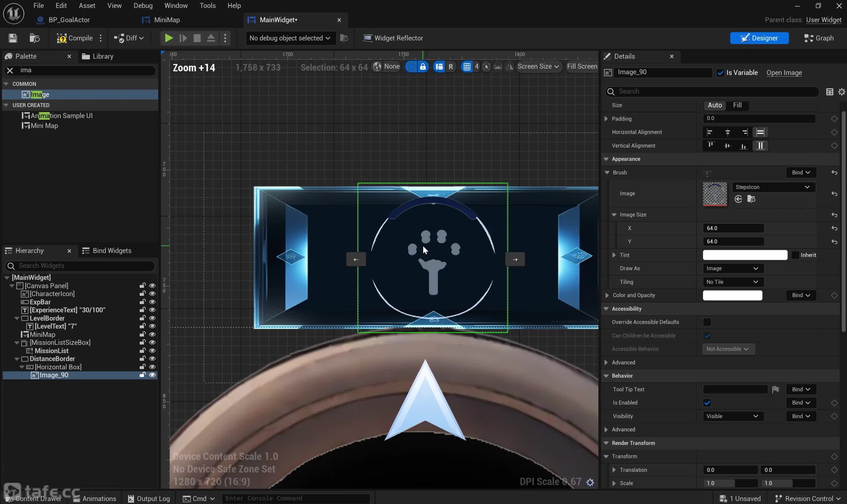Image resolution: width=847 pixels, height=504 pixels.
Task: Compile the widget blueprint
Action: point(74,38)
